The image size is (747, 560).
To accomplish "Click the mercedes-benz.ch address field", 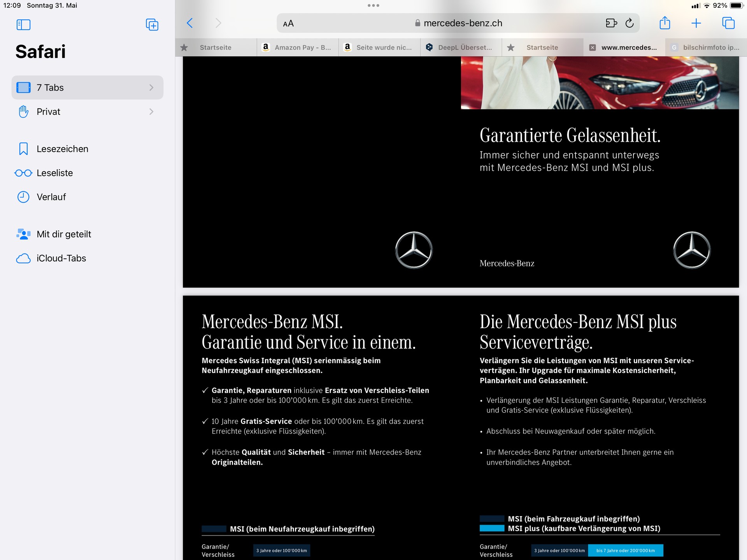I will 458,23.
